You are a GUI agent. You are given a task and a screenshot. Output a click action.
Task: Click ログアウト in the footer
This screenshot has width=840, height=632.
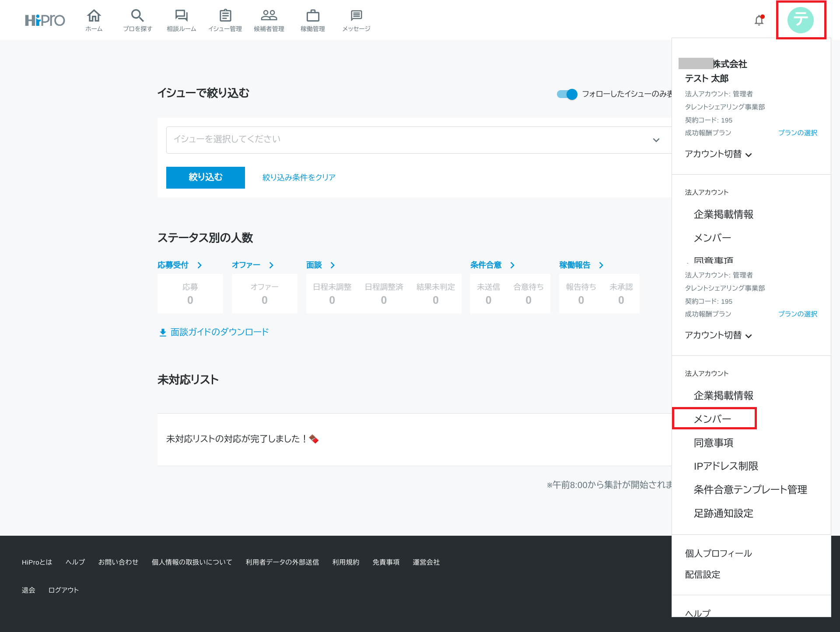(x=63, y=590)
